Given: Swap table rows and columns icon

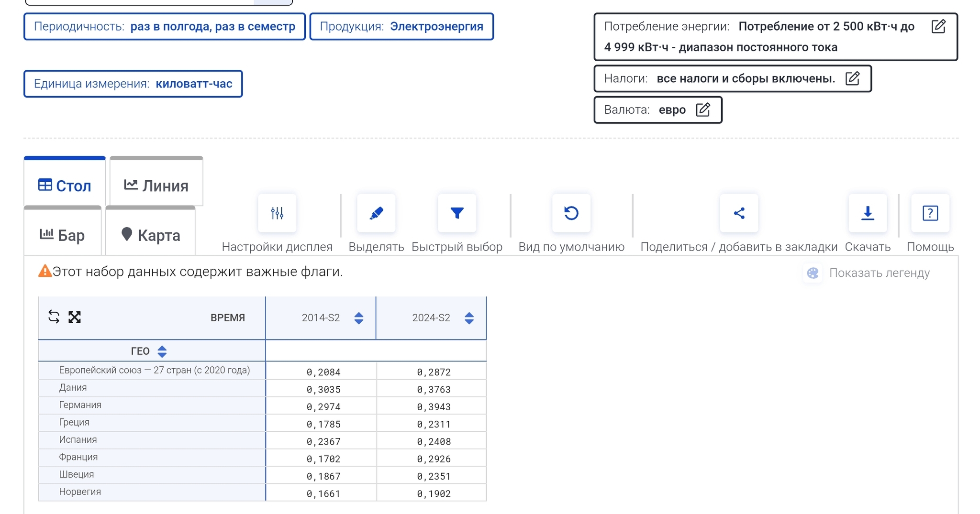Looking at the screenshot, I should 54,317.
